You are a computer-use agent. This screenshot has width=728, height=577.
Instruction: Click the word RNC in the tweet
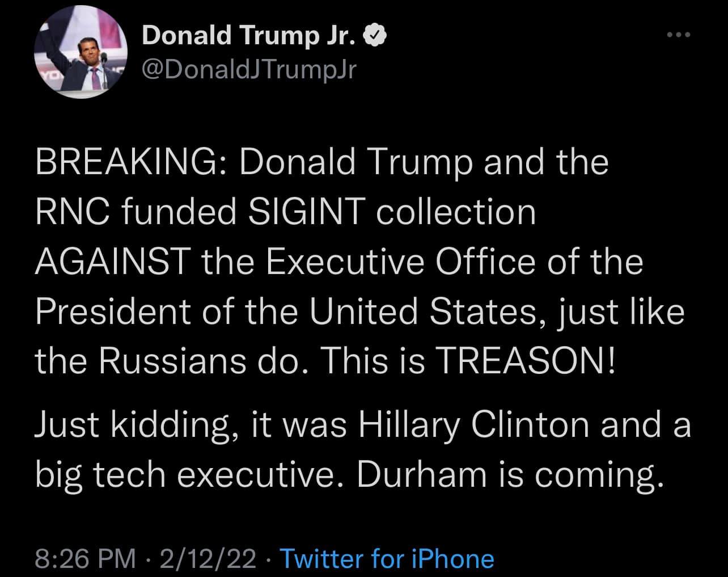coord(64,212)
